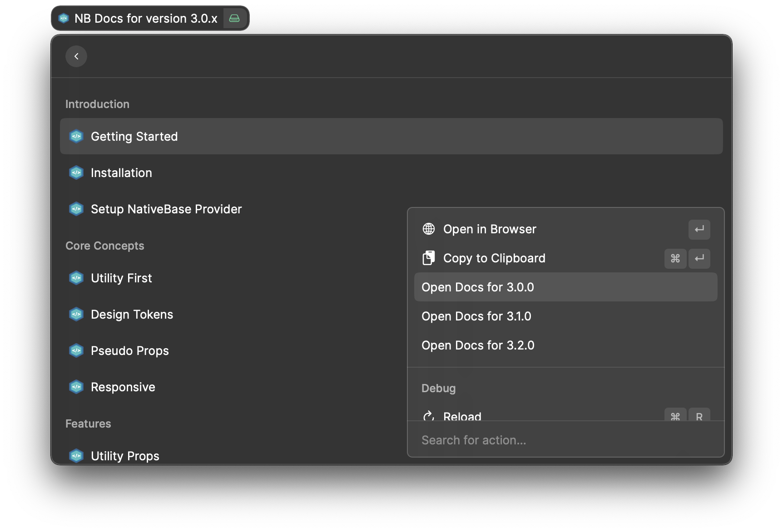Choose Copy to Clipboard action
The width and height of the screenshot is (783, 532).
[565, 258]
